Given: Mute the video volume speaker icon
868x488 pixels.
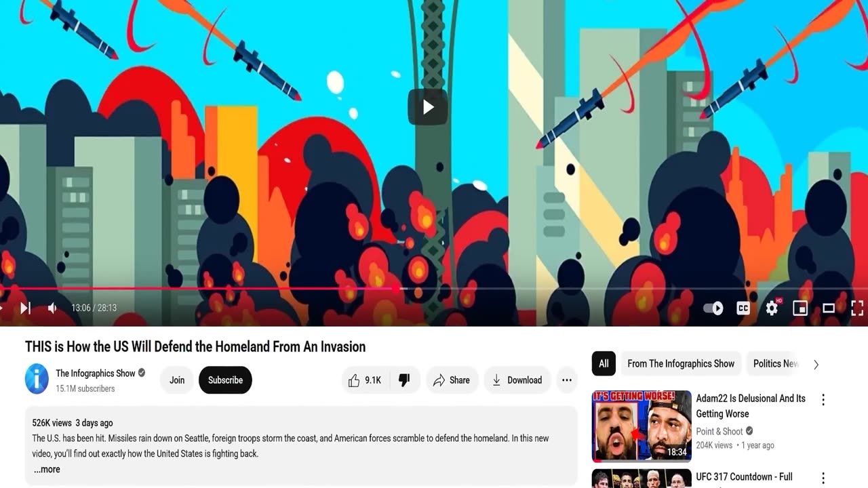Looking at the screenshot, I should click(x=52, y=308).
